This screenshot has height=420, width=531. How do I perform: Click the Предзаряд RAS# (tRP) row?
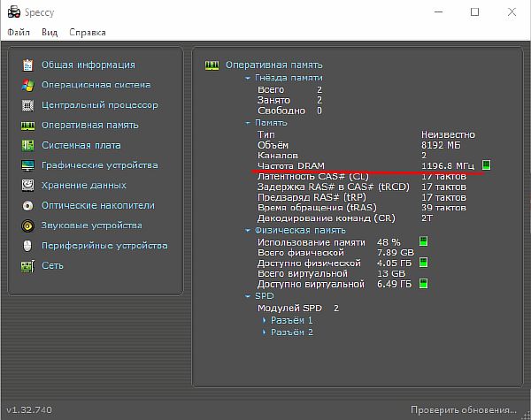tap(362, 197)
